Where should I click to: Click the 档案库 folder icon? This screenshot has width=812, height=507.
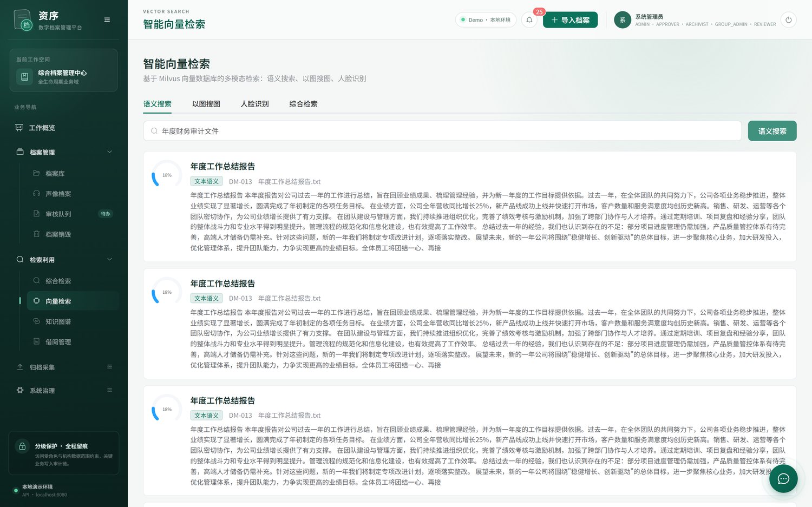(36, 173)
